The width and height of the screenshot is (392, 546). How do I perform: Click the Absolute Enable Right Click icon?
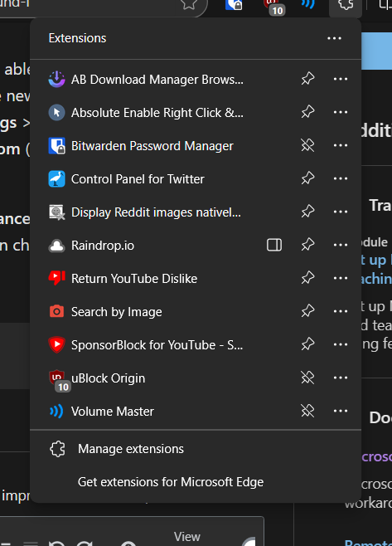coord(56,113)
